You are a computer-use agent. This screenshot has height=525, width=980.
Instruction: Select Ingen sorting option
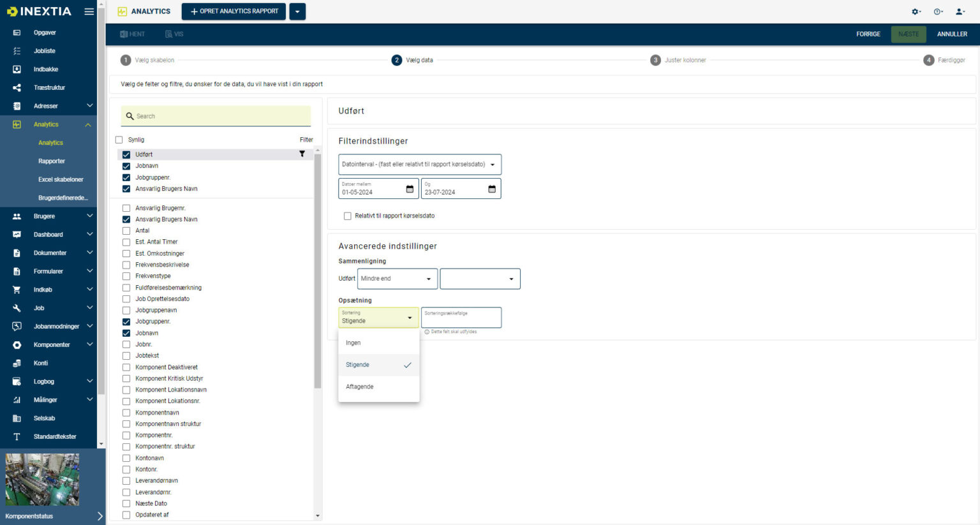tap(379, 343)
